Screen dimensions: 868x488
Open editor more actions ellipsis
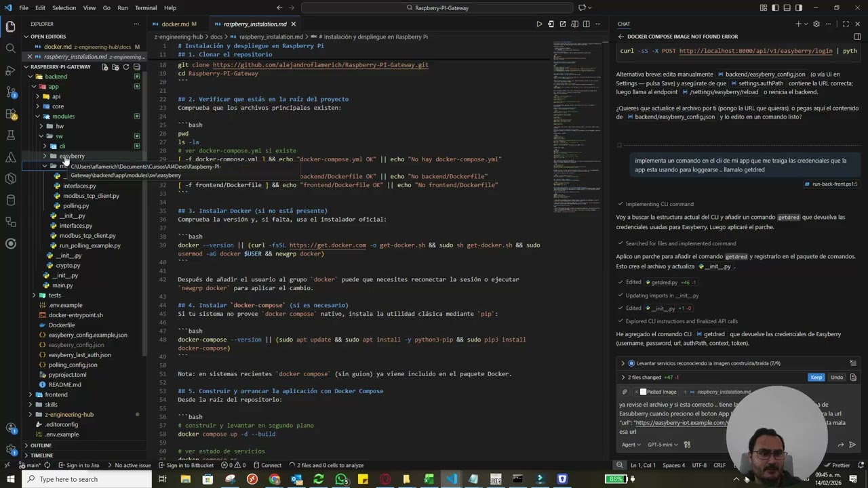click(598, 24)
